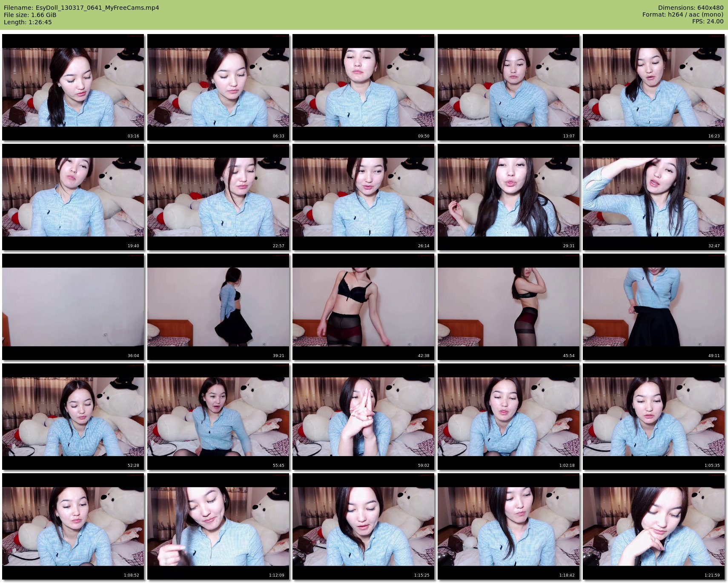Open the blank wall frame at 36:04

[73, 307]
